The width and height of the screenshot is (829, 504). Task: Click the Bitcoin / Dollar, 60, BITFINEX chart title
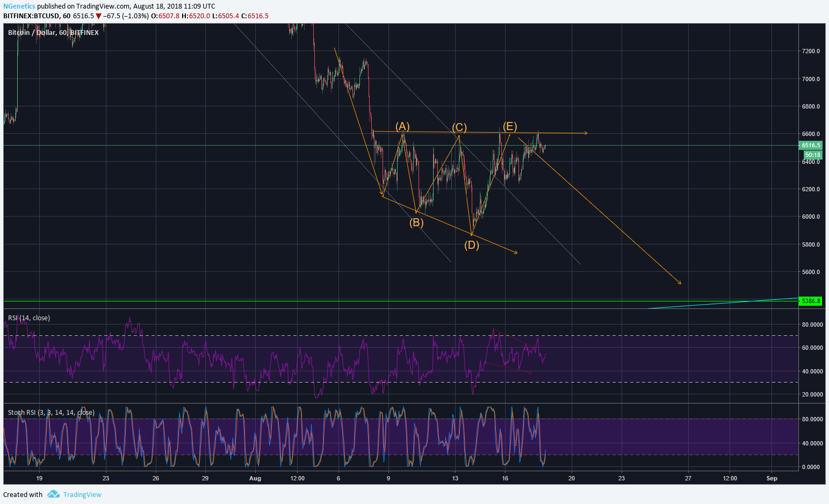click(53, 33)
